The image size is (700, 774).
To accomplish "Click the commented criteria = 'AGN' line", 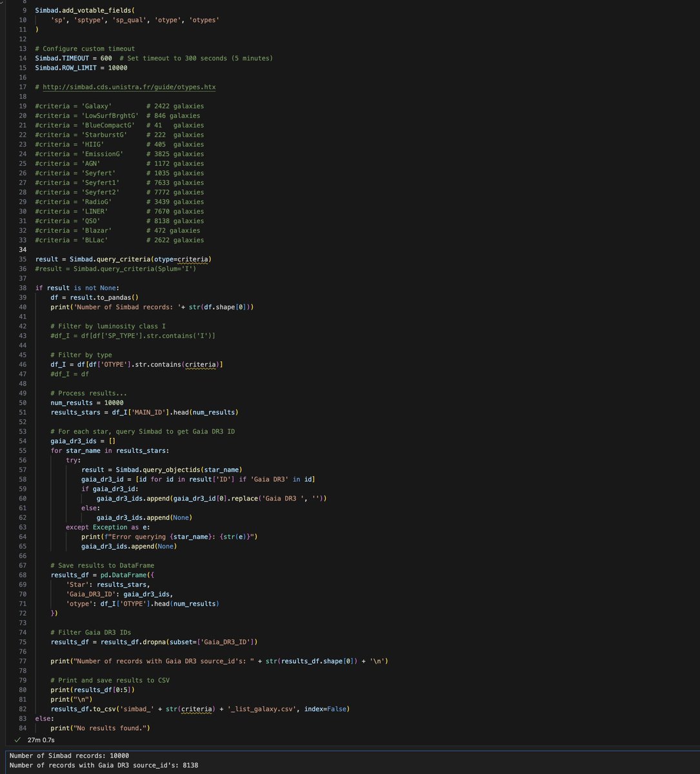I will (119, 164).
